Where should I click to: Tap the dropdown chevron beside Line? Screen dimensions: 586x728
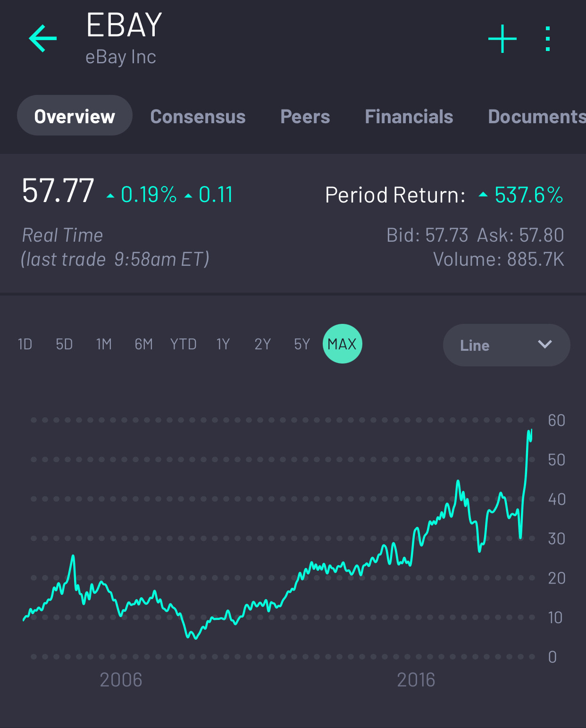tap(545, 344)
